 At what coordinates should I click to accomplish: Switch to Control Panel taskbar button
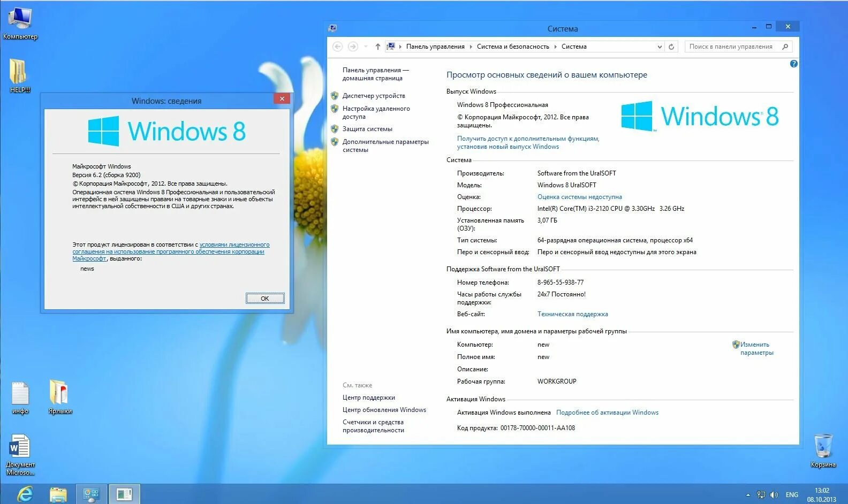[x=92, y=494]
